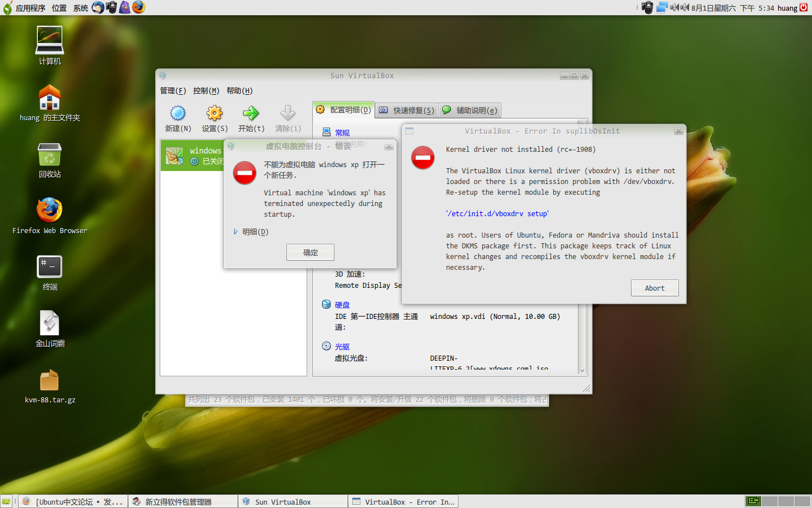
Task: Expand the Details (明细) disclosure triangle
Action: (x=236, y=232)
